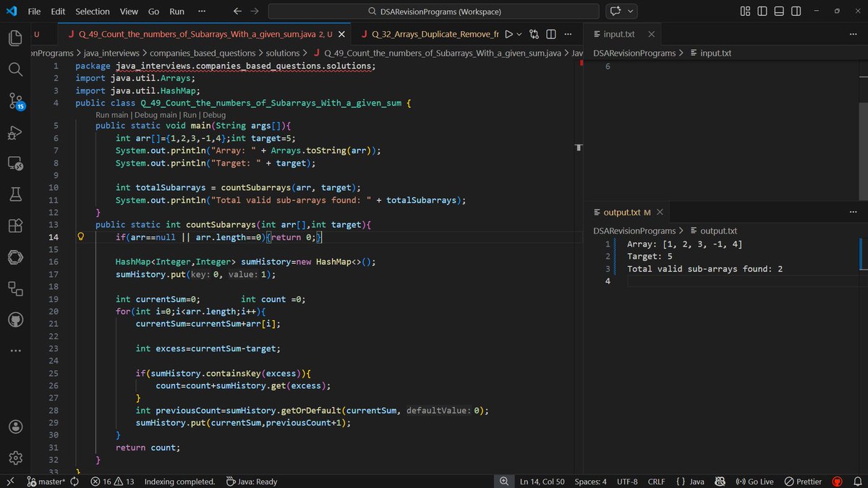This screenshot has height=488, width=868.
Task: Open changes compare icon in editor toolbar
Action: 534,34
